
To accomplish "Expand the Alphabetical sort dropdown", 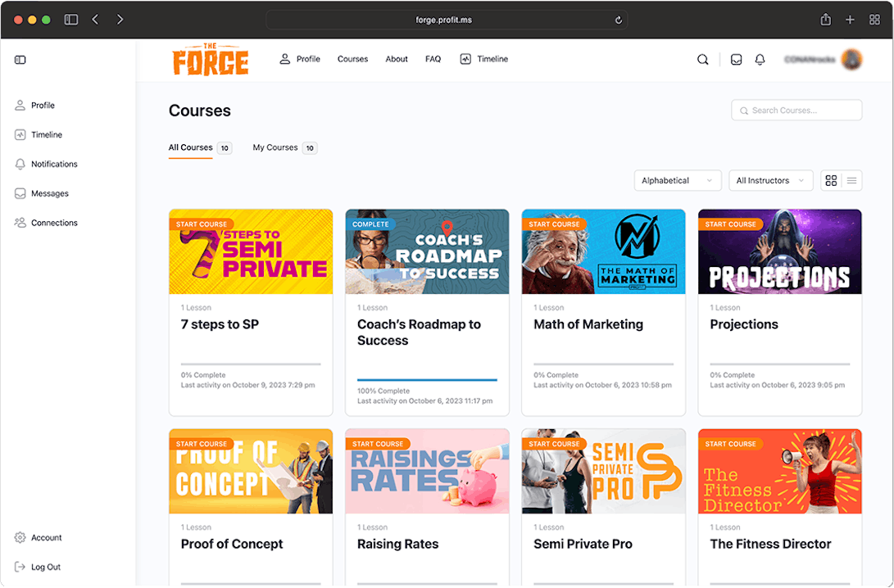I will pos(677,181).
